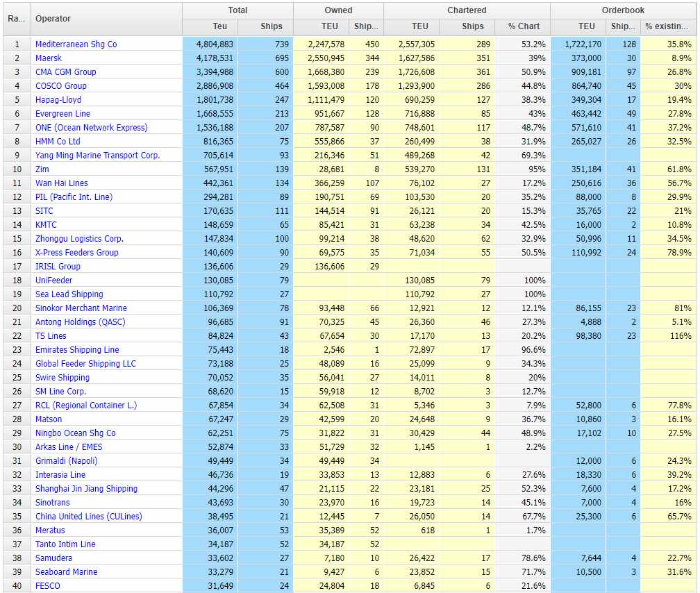Open the Grimaldi (Napoli) link
Screen dimensions: 700x593
click(66, 460)
